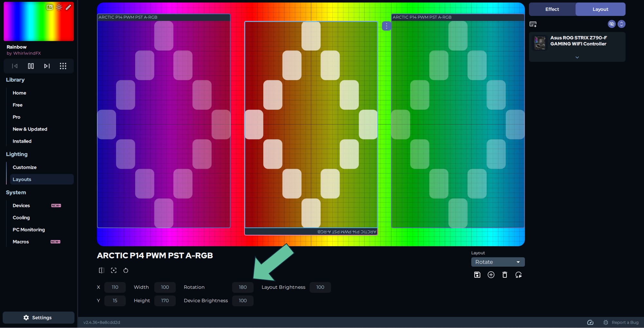Expand the Asus ROG STRIX controller chevron
Viewport: 644px width, 328px height.
click(577, 57)
